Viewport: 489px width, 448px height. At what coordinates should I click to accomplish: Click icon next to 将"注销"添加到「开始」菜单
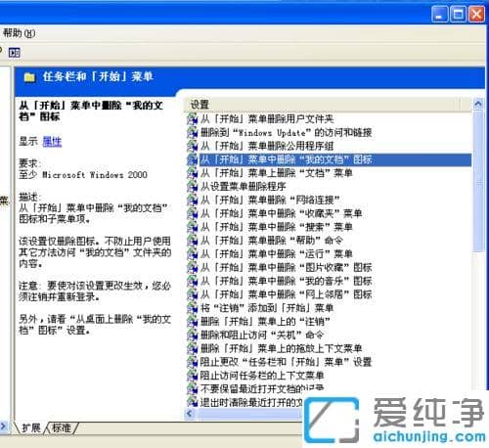(193, 308)
